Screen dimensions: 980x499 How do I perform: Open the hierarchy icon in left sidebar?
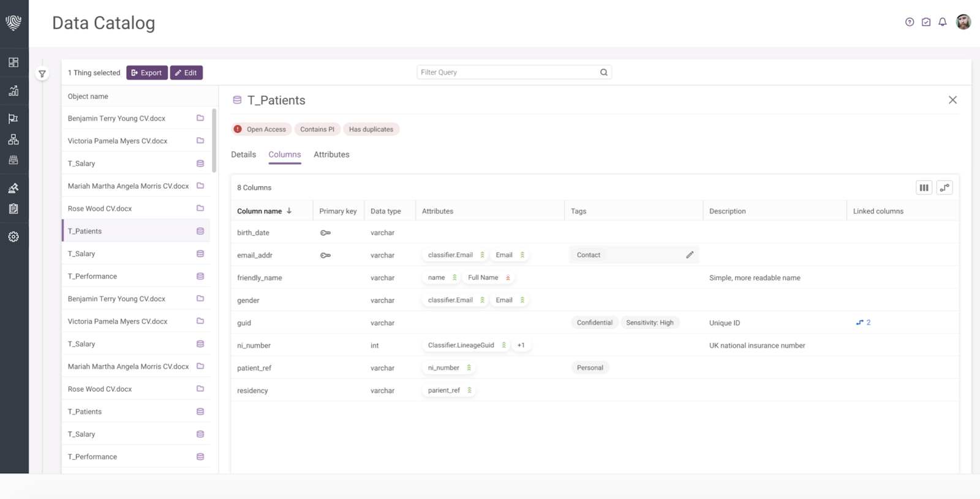click(13, 140)
